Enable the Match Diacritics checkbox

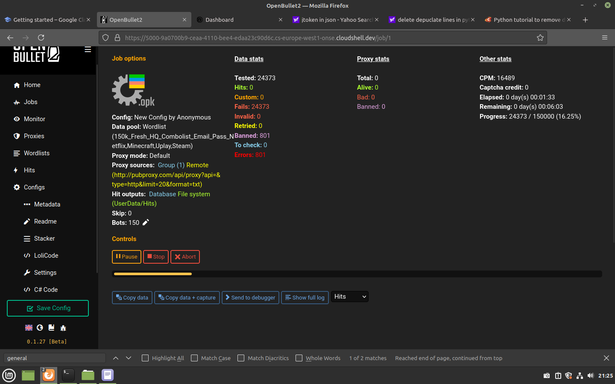pos(241,358)
